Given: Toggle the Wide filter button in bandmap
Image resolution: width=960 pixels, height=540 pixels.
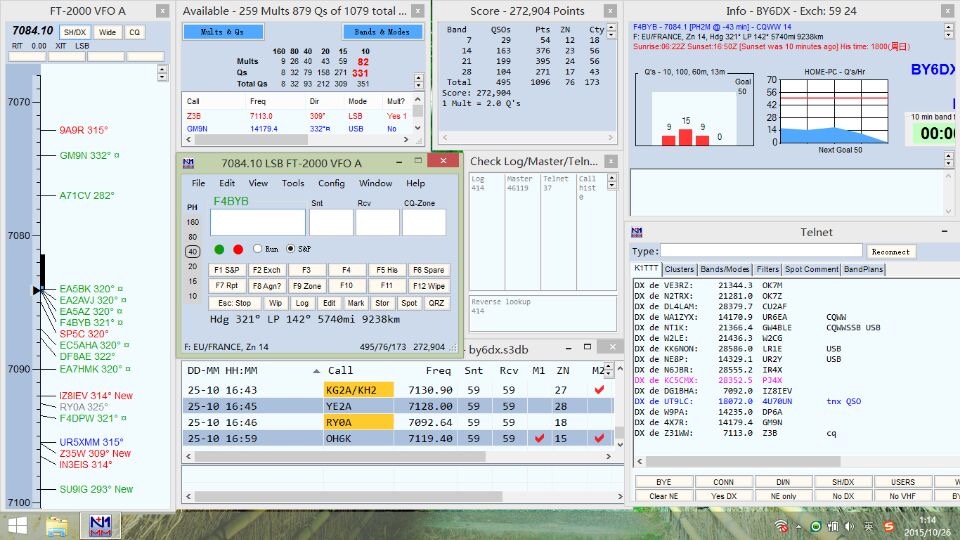Looking at the screenshot, I should [107, 32].
